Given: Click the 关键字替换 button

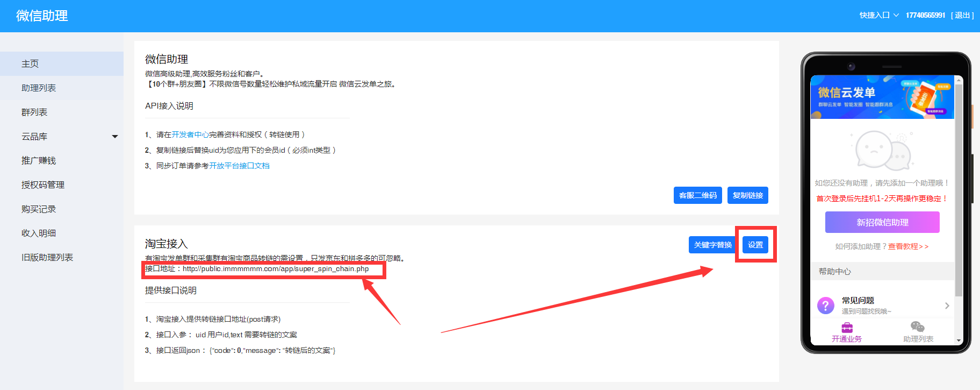Looking at the screenshot, I should pos(713,245).
